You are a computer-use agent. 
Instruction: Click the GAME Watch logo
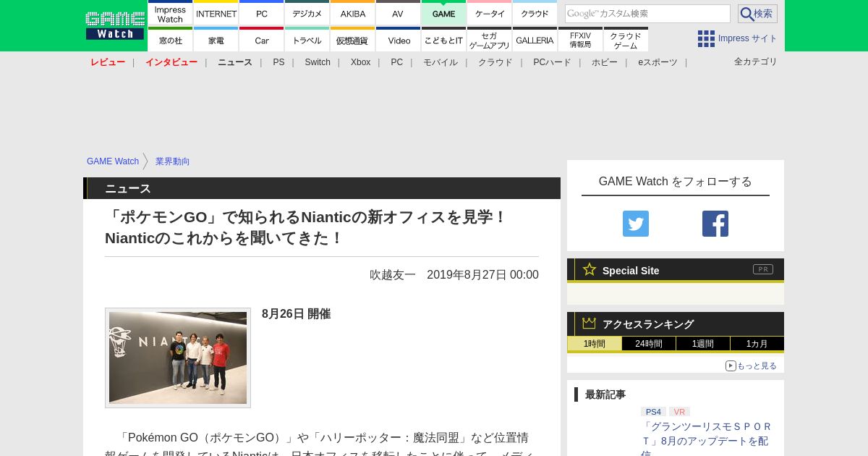click(115, 25)
